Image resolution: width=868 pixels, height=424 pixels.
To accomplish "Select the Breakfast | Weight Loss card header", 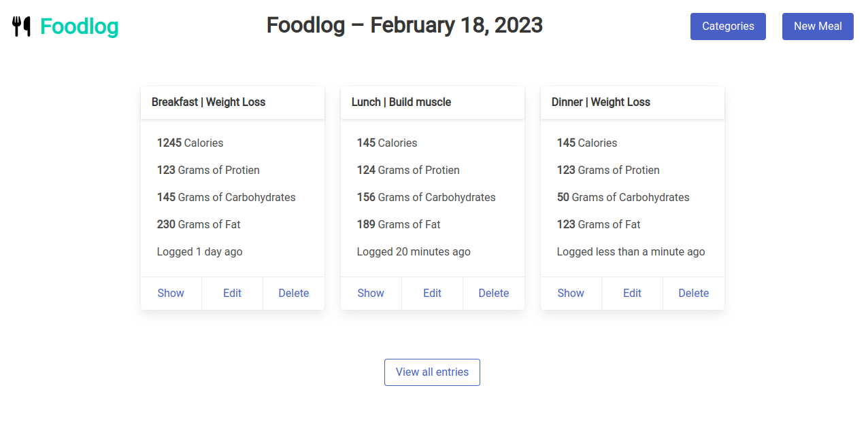I will tap(208, 102).
